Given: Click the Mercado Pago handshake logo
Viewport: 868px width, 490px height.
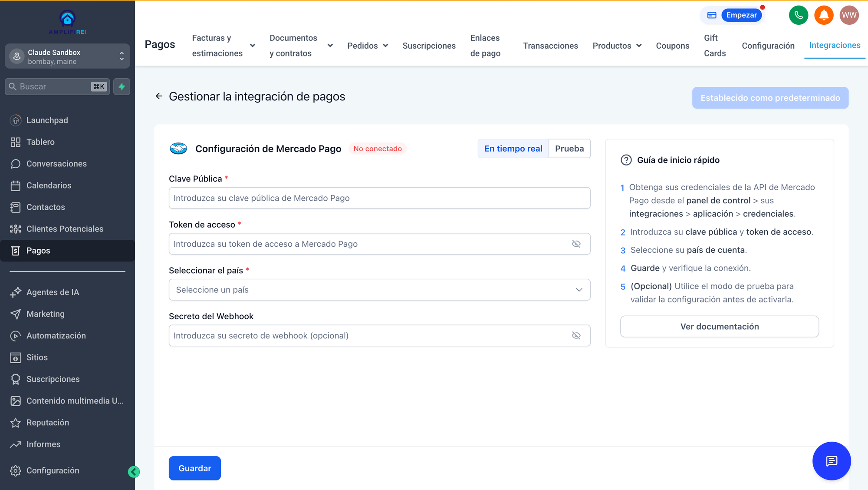Looking at the screenshot, I should [178, 149].
